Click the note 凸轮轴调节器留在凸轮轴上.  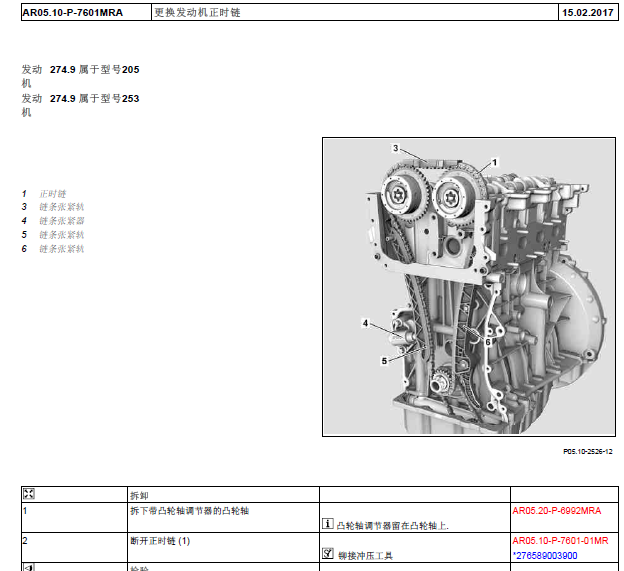(x=392, y=526)
